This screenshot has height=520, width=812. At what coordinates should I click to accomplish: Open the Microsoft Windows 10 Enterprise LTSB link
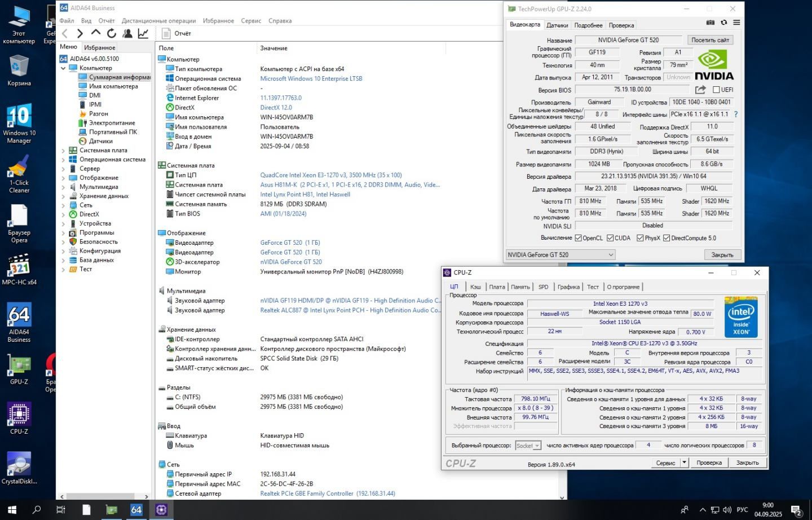tap(311, 79)
